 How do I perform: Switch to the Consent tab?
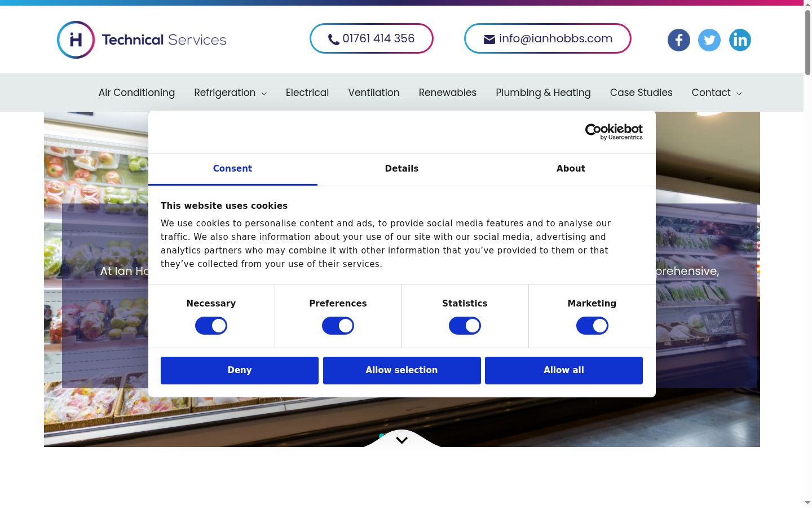[x=232, y=169]
